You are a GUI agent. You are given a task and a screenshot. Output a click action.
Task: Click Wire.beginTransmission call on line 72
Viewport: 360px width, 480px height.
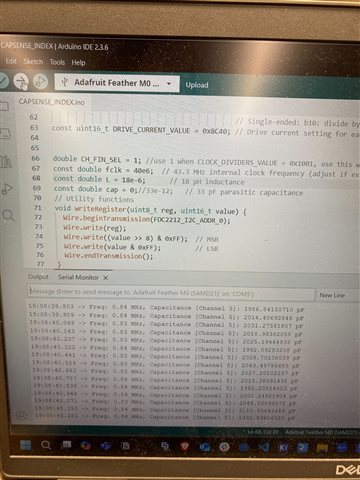pyautogui.click(x=146, y=219)
